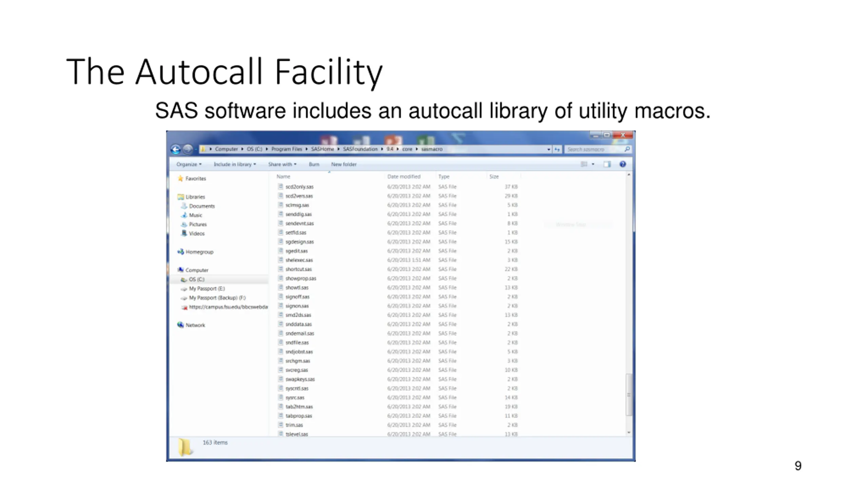Image resolution: width=868 pixels, height=488 pixels.
Task: Open the Documents library
Action: tap(202, 206)
